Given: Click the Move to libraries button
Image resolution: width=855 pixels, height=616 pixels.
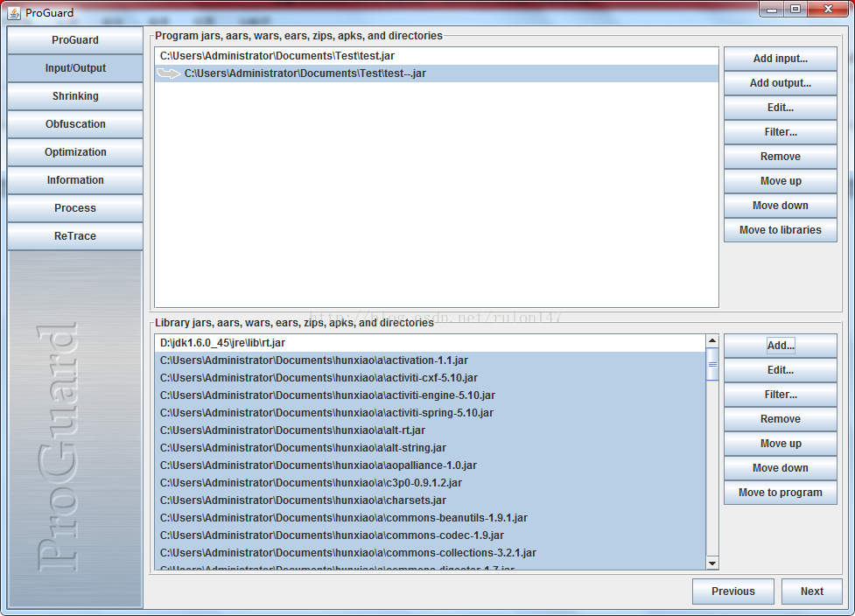Looking at the screenshot, I should click(x=781, y=230).
